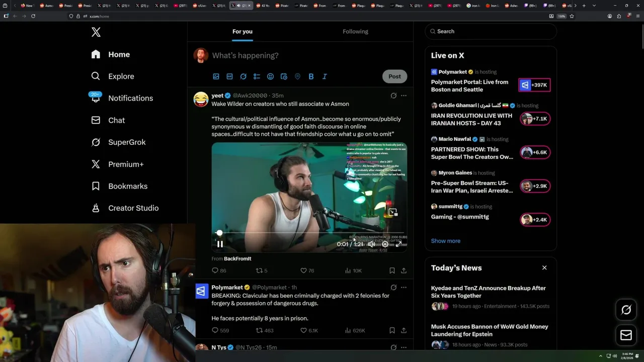
Task: Enter video fullscreen mode
Action: click(x=398, y=244)
